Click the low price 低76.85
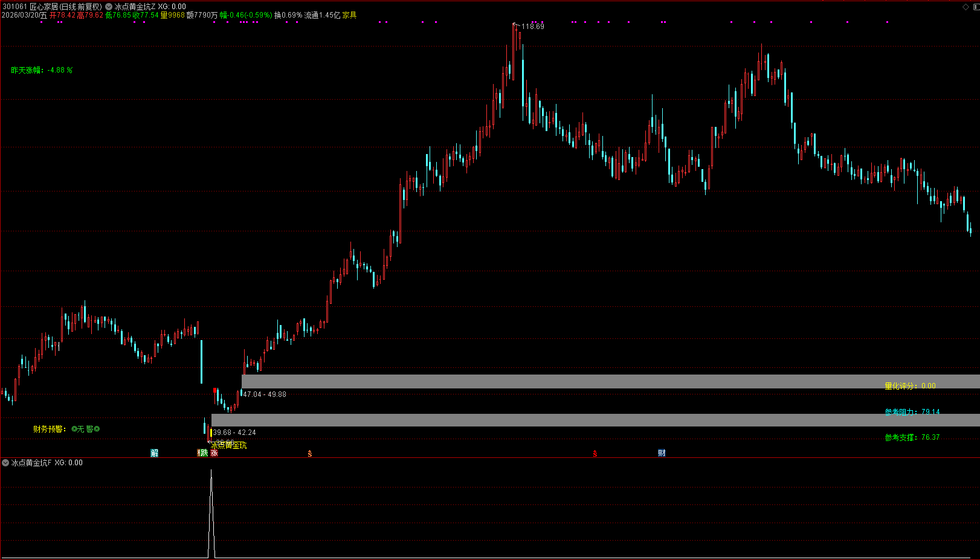 (x=118, y=15)
